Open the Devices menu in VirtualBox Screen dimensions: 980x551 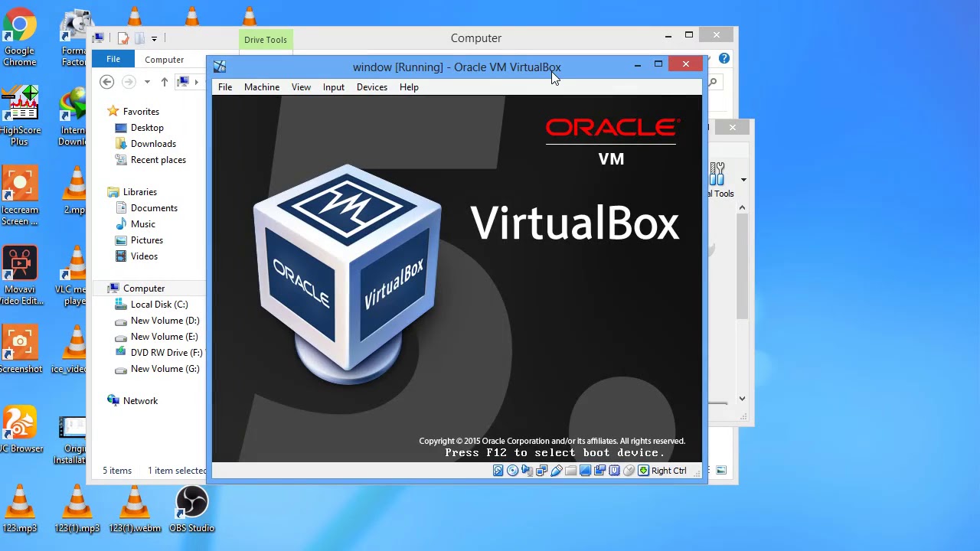click(x=372, y=87)
